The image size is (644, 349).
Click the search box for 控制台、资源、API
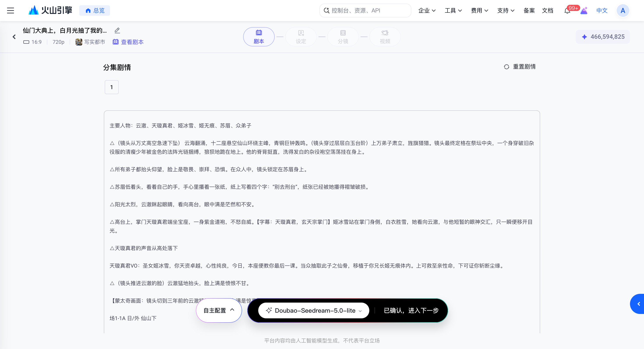(365, 11)
